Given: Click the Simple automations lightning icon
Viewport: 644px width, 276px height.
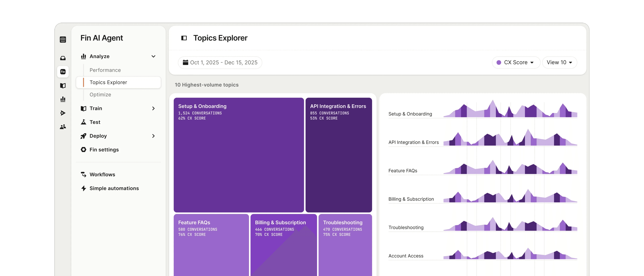Looking at the screenshot, I should [84, 188].
